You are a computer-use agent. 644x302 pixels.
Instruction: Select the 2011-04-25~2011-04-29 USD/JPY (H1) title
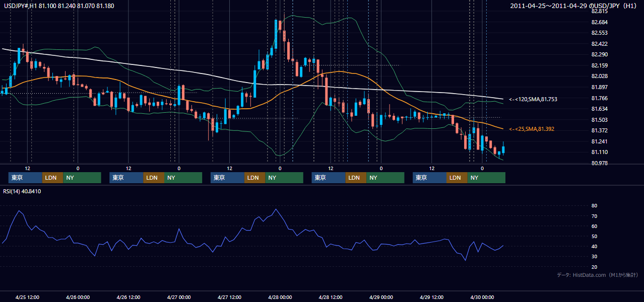pos(574,6)
